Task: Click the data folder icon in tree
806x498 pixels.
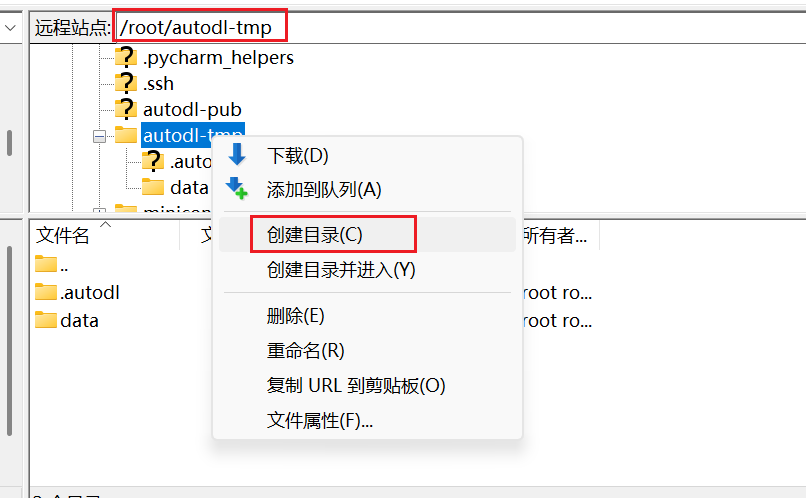Action: 153,187
